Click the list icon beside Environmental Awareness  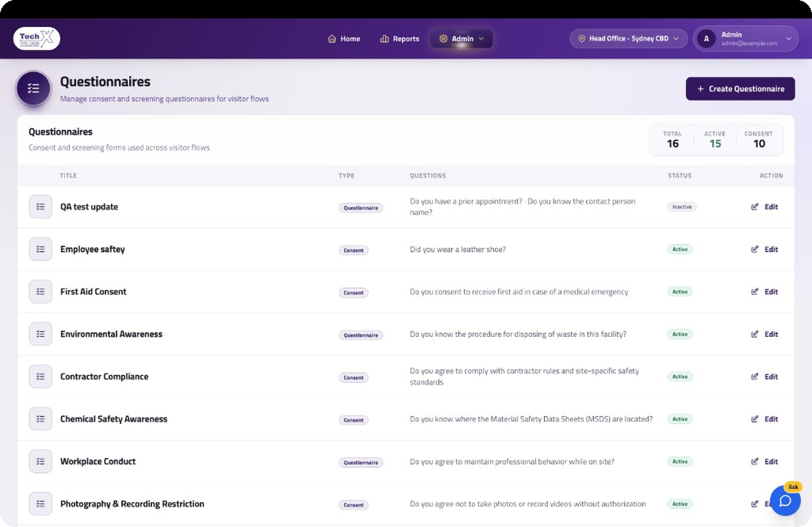41,334
